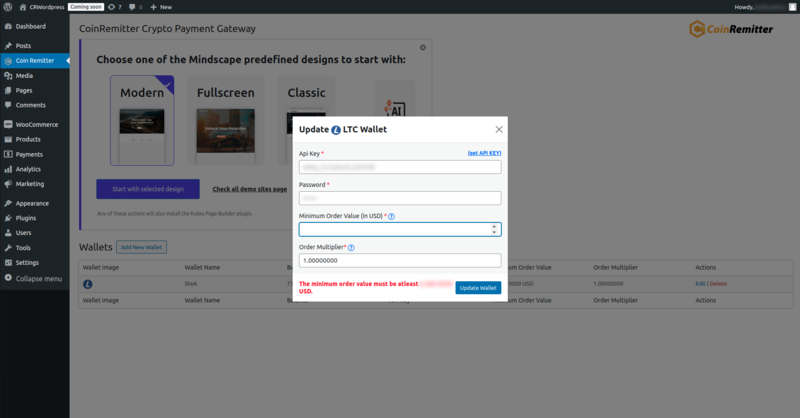Edit the liteA wallet
800x418 pixels.
coord(700,284)
